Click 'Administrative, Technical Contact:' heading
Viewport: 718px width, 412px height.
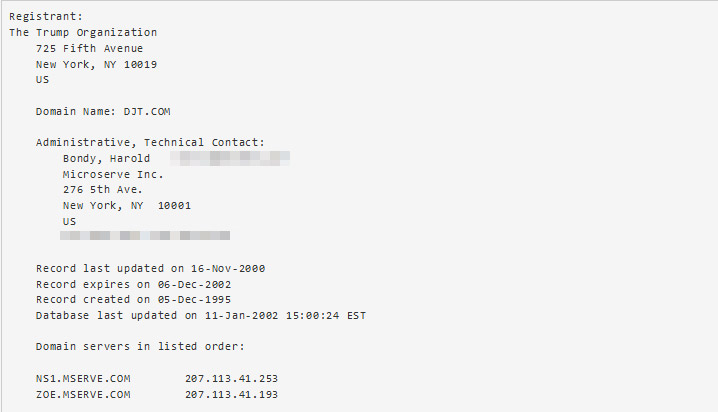click(x=150, y=142)
